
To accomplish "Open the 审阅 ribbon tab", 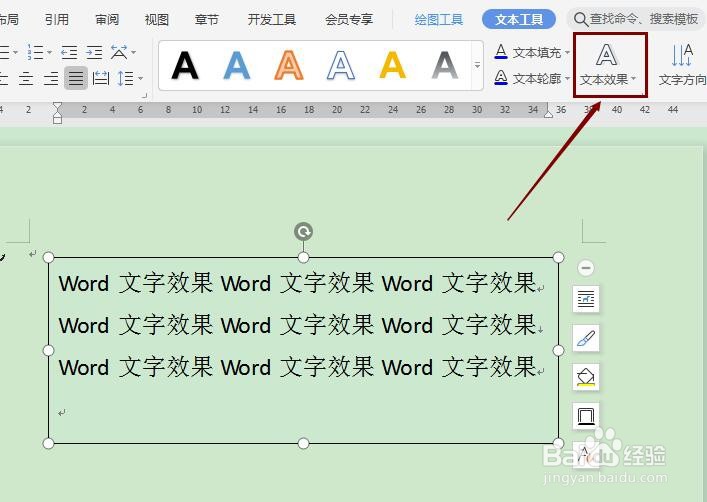I will pos(107,19).
